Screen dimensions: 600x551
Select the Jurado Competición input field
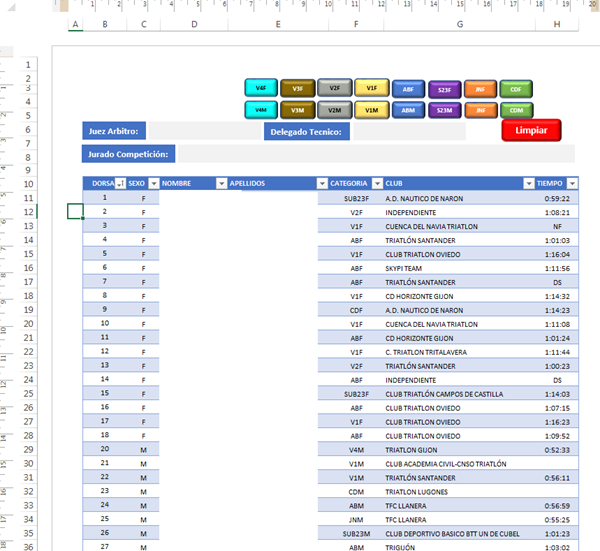(x=376, y=154)
